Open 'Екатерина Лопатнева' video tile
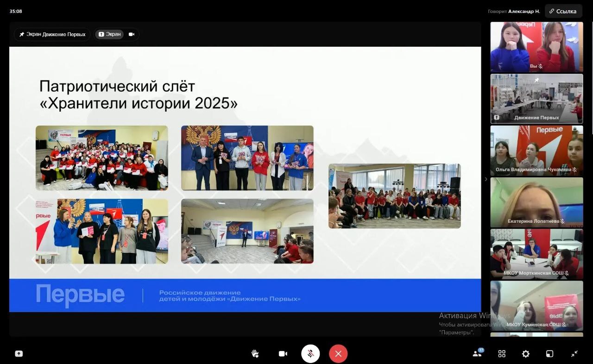 click(x=536, y=202)
